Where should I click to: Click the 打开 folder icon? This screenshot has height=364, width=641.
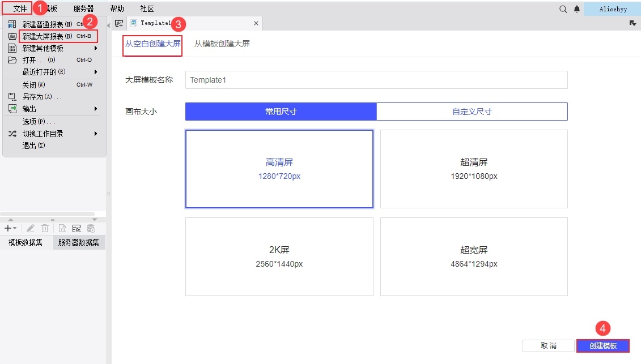pyautogui.click(x=12, y=60)
